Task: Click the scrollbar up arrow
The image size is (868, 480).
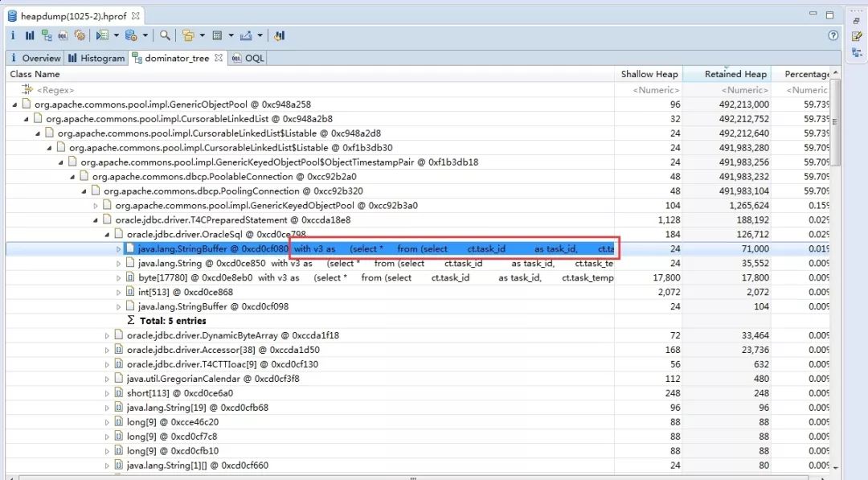Action: pyautogui.click(x=835, y=73)
